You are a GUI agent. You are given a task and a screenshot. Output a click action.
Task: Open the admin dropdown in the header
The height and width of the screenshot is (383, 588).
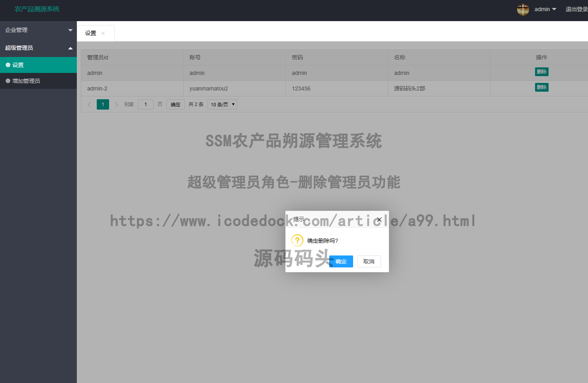click(x=545, y=9)
